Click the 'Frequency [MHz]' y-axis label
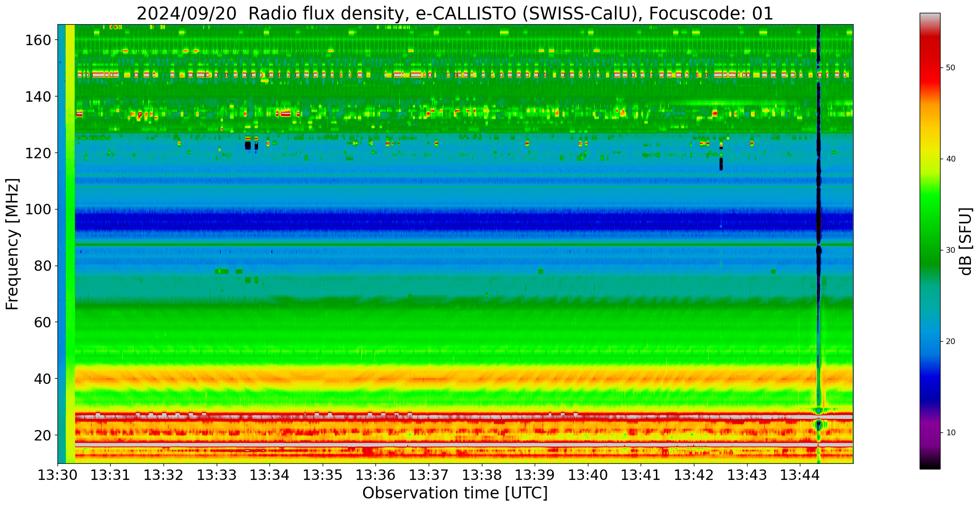 (x=12, y=244)
